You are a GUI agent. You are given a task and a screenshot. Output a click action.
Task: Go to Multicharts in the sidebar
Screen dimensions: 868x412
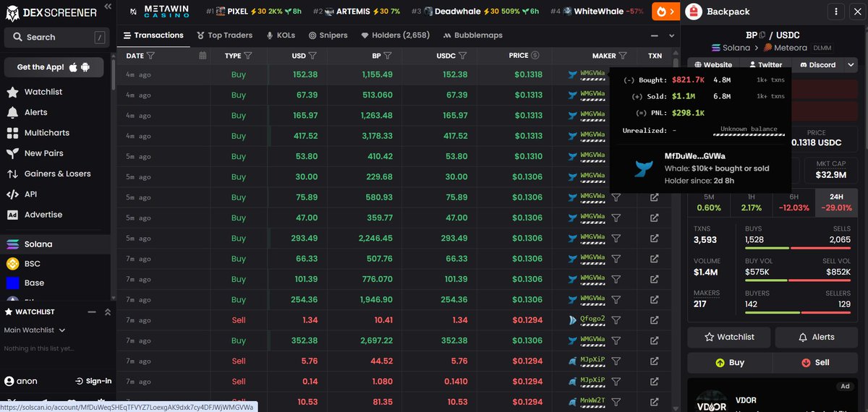click(46, 133)
